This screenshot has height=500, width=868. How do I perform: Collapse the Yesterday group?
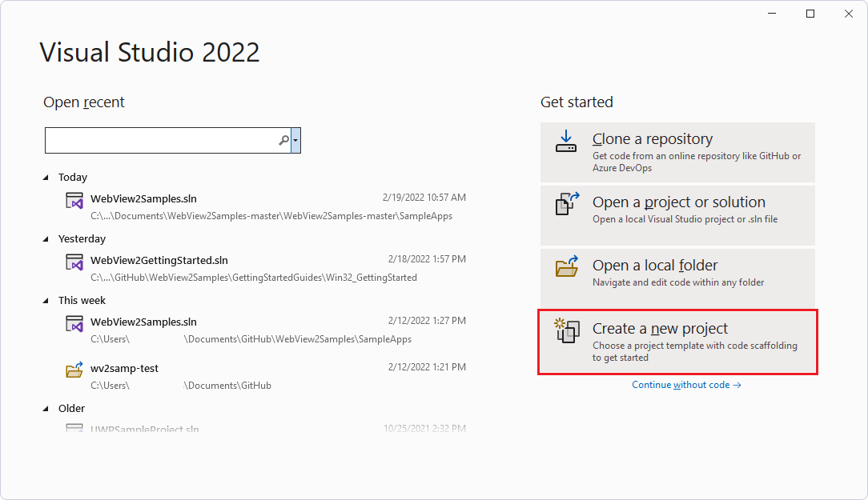click(x=46, y=238)
